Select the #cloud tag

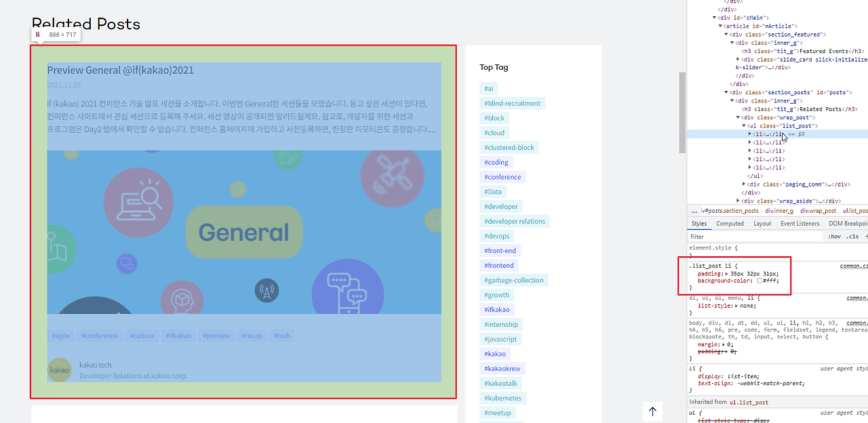point(494,133)
